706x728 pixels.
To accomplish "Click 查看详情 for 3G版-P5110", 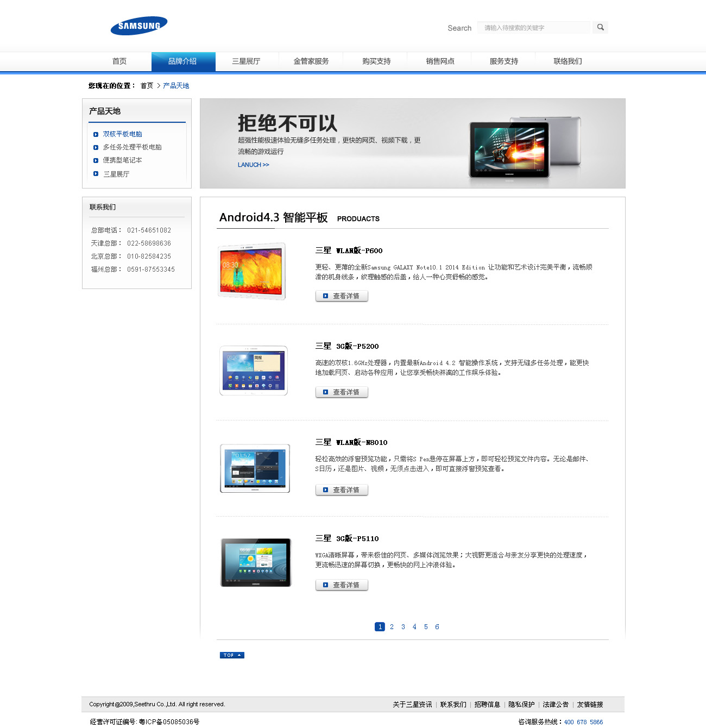I will pos(342,585).
